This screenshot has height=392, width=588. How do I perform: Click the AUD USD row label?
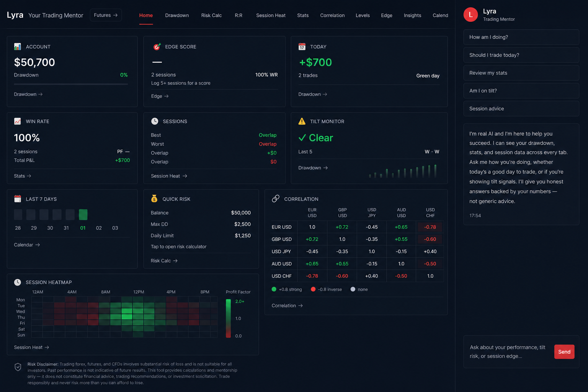(282, 264)
